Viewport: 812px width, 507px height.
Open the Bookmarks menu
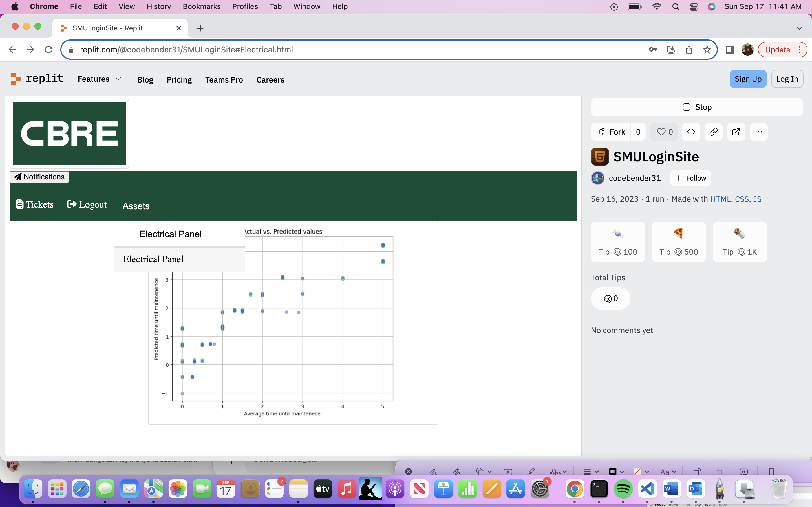(x=201, y=6)
